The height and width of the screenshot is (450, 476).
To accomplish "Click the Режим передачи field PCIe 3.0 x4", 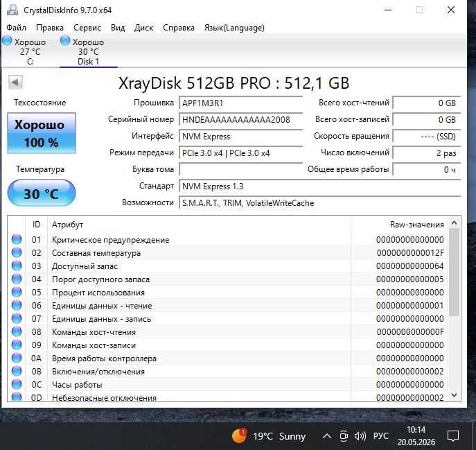I will (240, 153).
